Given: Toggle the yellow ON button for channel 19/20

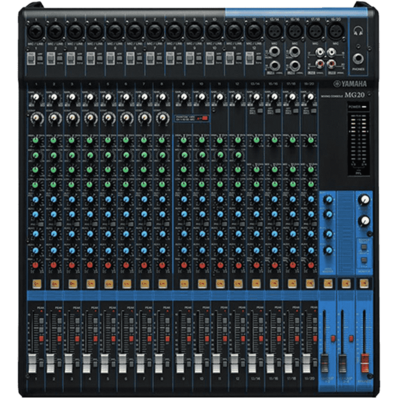Looking at the screenshot, I should [310, 284].
